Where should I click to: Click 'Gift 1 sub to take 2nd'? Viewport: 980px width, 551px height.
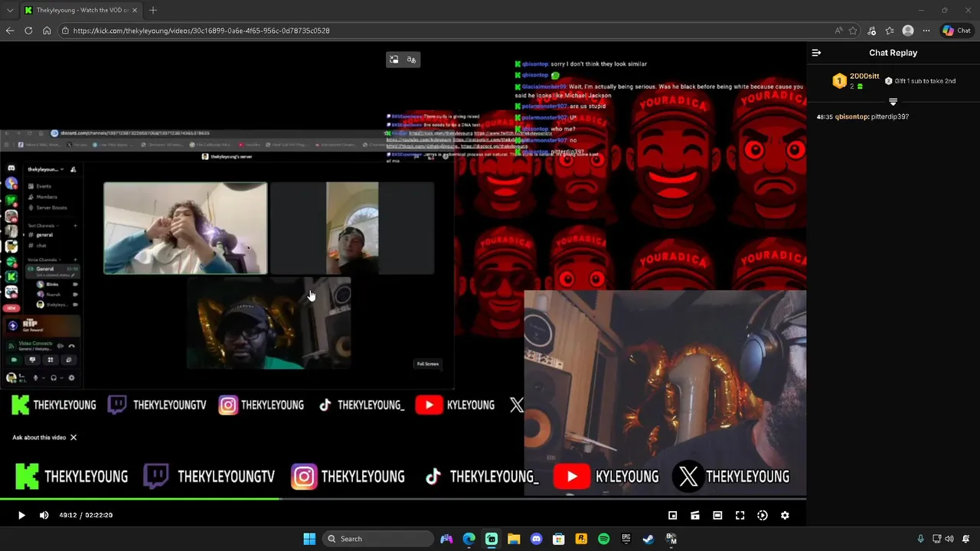[920, 80]
